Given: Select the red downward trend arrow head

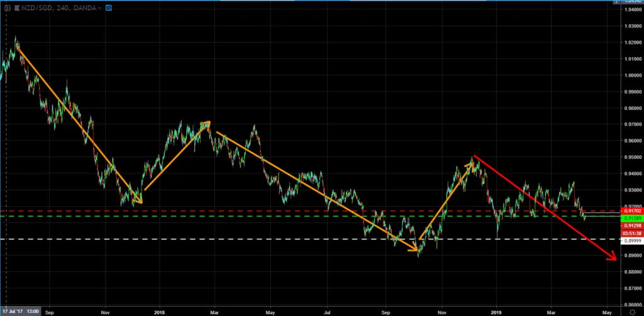Looking at the screenshot, I should coord(613,256).
